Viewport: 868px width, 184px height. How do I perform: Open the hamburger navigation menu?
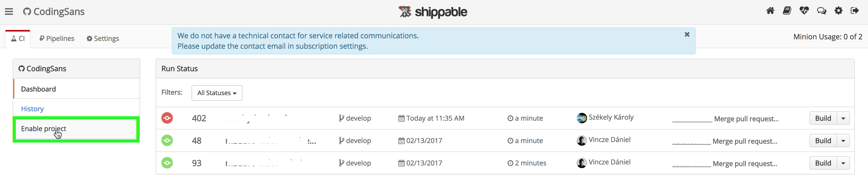pos(9,11)
